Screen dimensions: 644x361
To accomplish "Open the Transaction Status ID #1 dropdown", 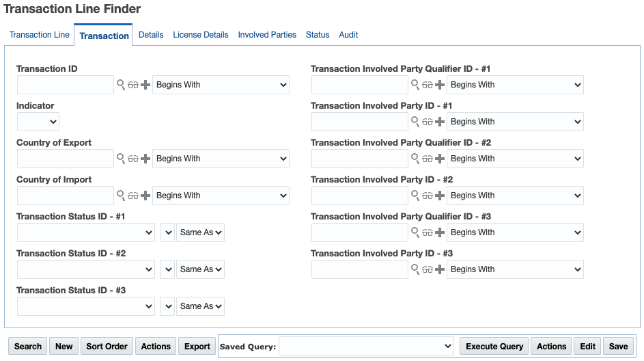I will pos(86,232).
